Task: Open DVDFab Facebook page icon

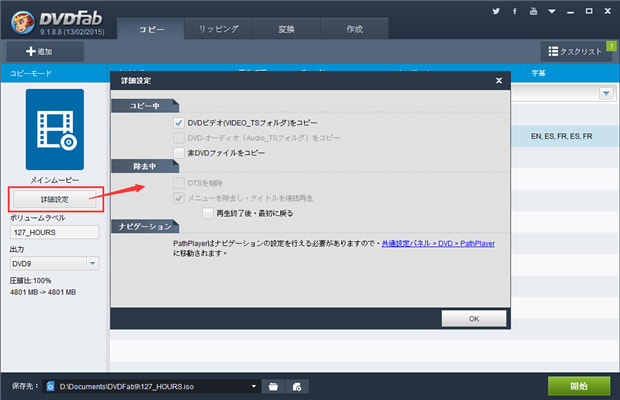Action: (x=514, y=11)
